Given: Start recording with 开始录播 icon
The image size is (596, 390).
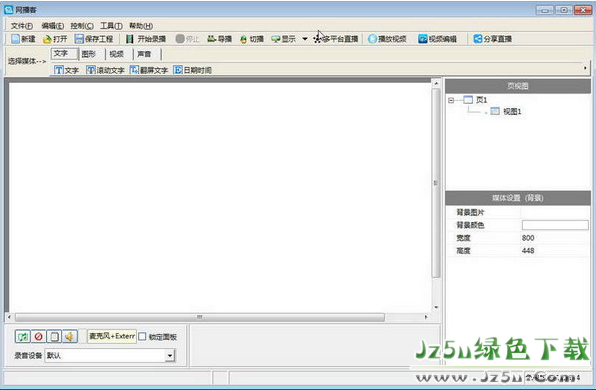Looking at the screenshot, I should point(130,39).
